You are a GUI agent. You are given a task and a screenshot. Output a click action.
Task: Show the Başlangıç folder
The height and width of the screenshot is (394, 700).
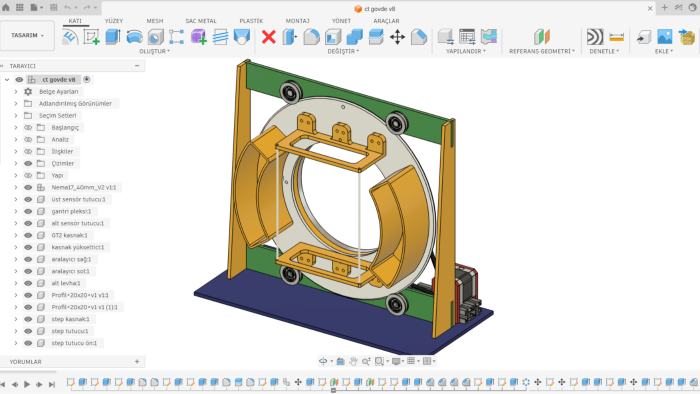[28, 128]
